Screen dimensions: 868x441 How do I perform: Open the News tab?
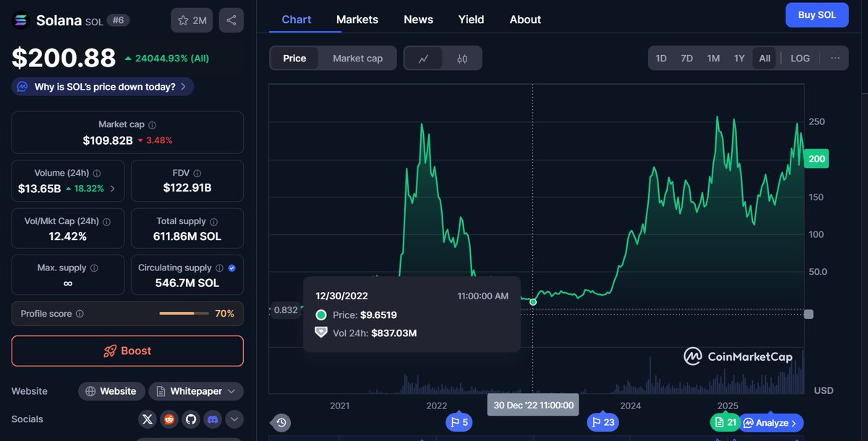pyautogui.click(x=418, y=20)
